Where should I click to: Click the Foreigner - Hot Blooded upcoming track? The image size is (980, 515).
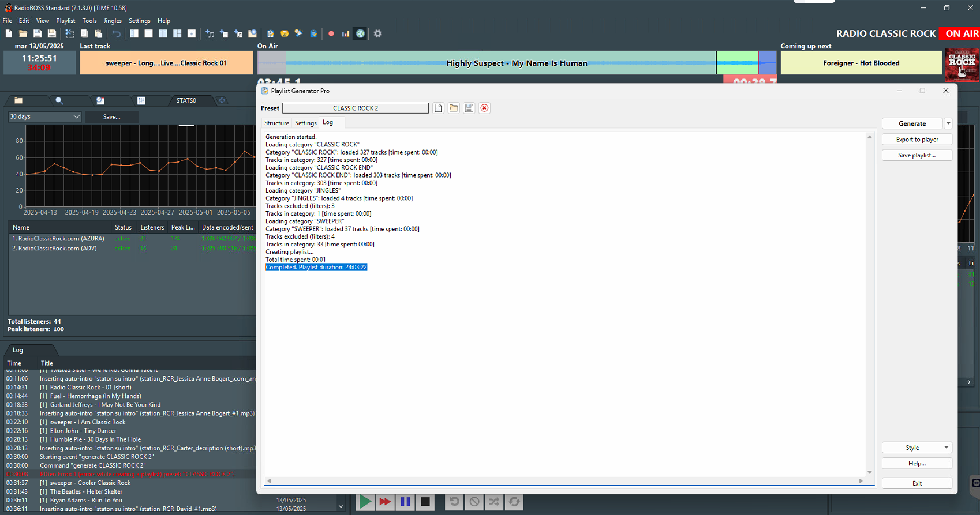point(861,63)
